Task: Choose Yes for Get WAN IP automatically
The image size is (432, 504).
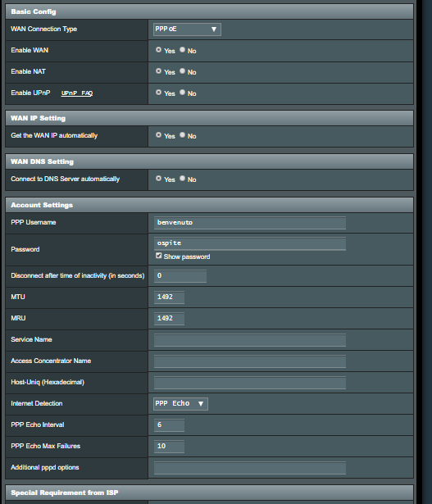Action: pyautogui.click(x=158, y=135)
